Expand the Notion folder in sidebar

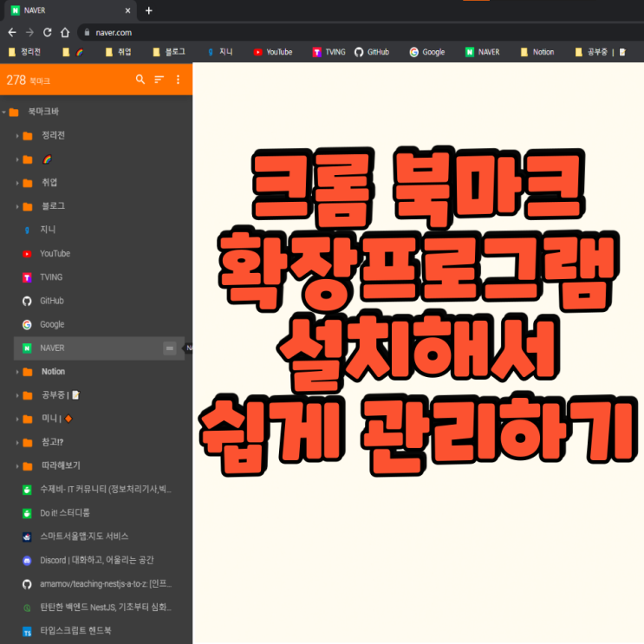pyautogui.click(x=17, y=372)
